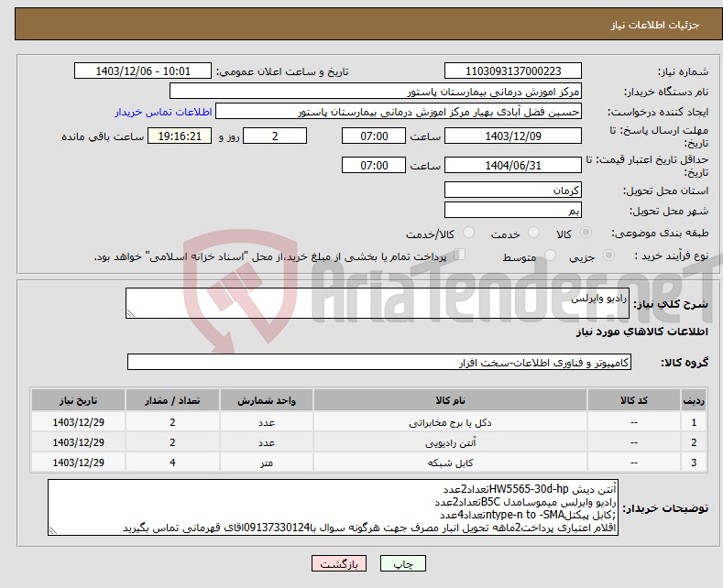Image resolution: width=723 pixels, height=588 pixels.
Task: Select the کالا radio button
Action: (x=586, y=233)
